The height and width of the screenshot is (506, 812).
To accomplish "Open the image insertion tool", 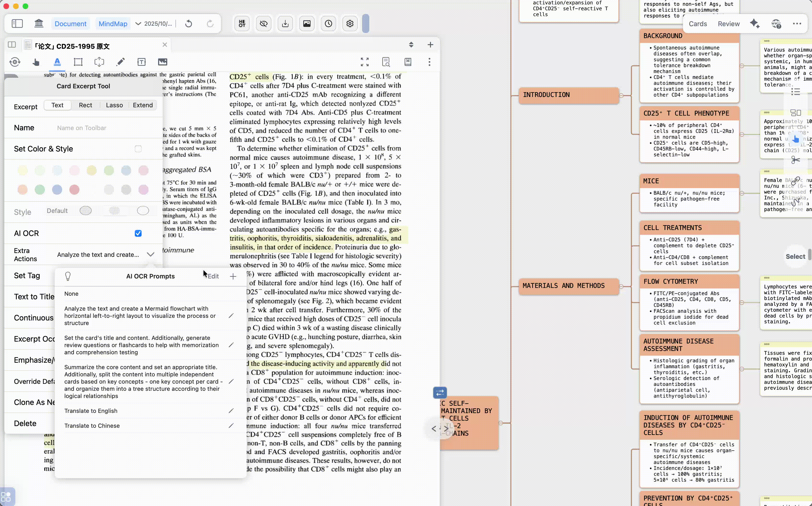I will (x=162, y=62).
